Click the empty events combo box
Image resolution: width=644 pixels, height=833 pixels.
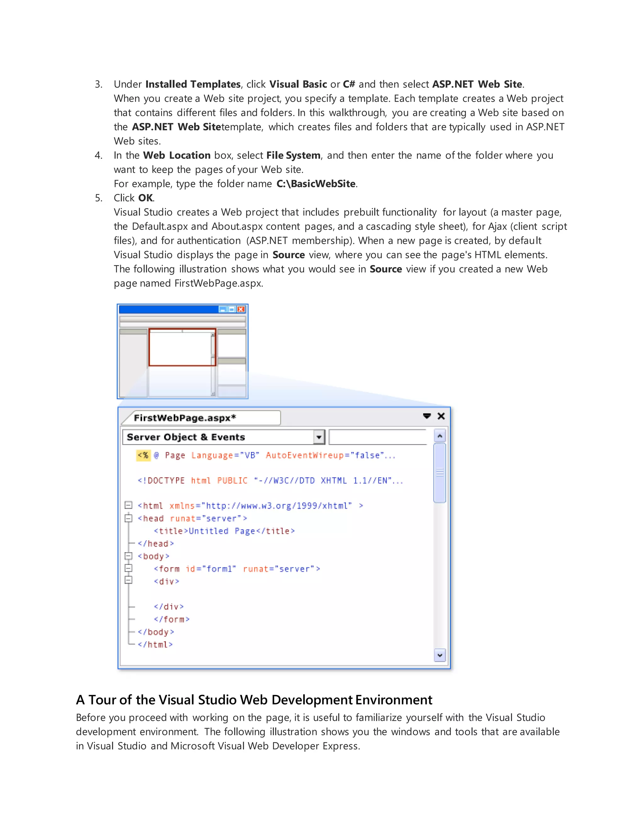(x=377, y=437)
